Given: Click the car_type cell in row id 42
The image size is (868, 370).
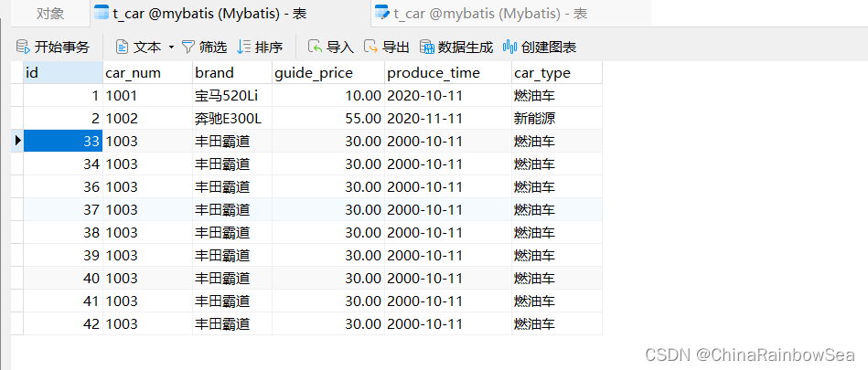Looking at the screenshot, I should [557, 323].
